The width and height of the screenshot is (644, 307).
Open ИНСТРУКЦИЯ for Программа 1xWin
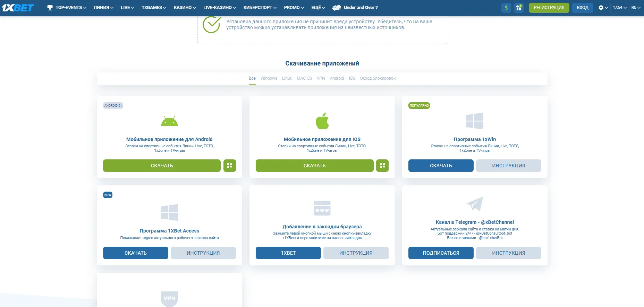click(508, 166)
